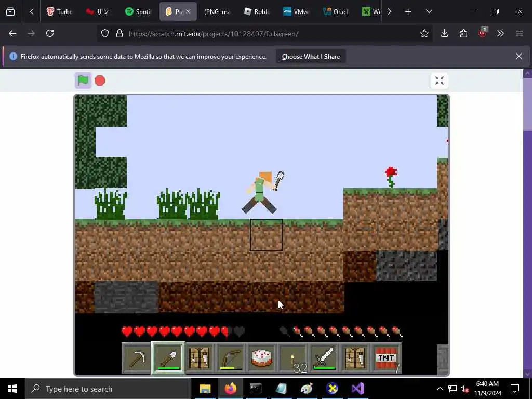Viewport: 532px width, 399px height.
Task: Click the green flag to start project
Action: click(83, 81)
